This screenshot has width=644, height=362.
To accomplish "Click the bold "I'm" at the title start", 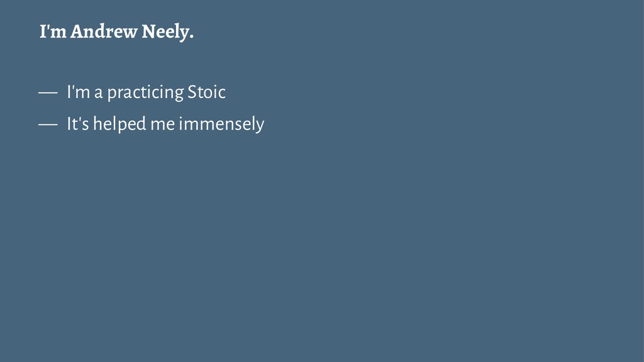I will point(53,31).
